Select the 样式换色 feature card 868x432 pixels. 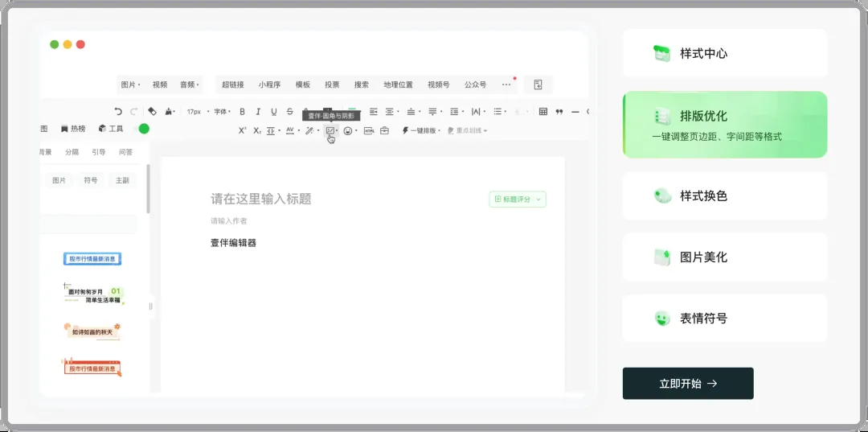pos(724,195)
